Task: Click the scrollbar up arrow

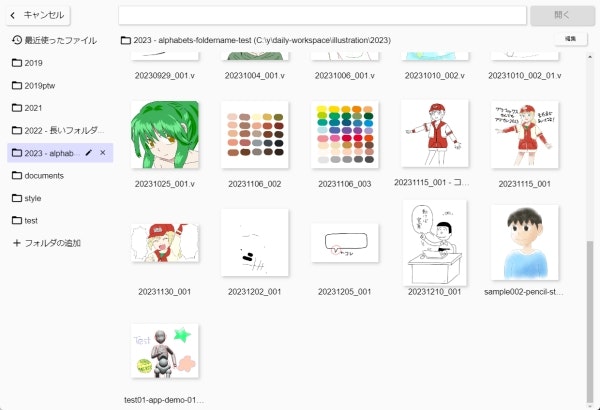Action: [590, 57]
